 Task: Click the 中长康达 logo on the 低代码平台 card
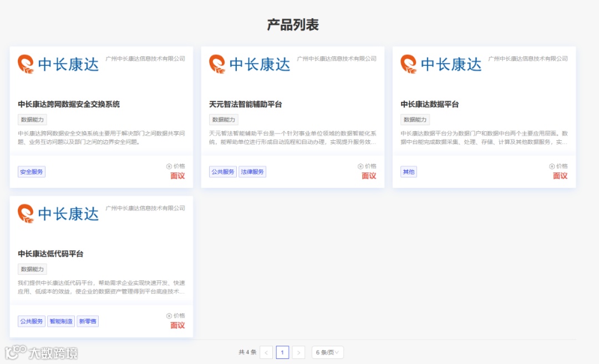point(58,214)
